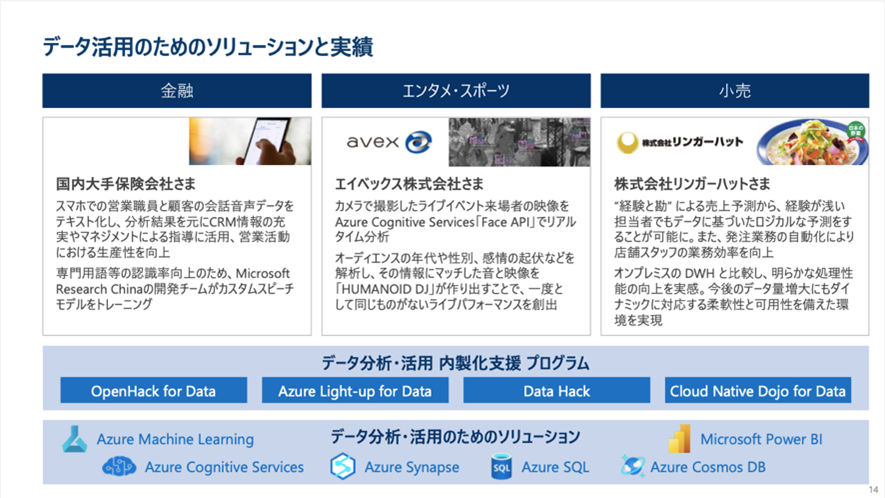The height and width of the screenshot is (498, 885).
Task: Click the paragraph starting スマホでの営業職員
Action: click(x=175, y=229)
